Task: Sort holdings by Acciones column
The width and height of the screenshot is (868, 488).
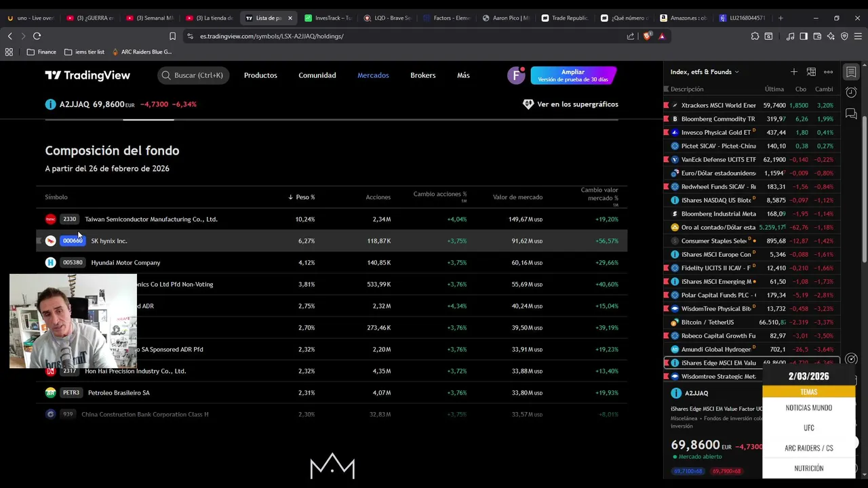Action: pos(378,197)
